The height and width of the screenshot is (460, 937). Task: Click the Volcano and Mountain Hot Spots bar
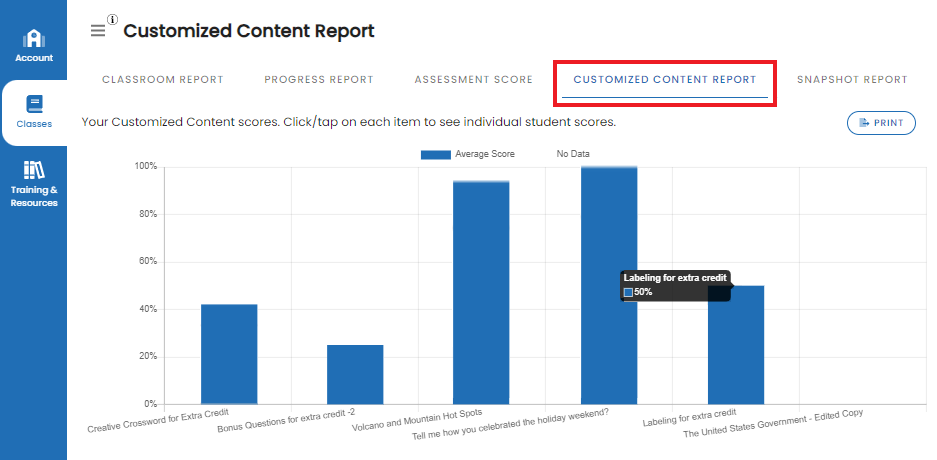[x=481, y=293]
